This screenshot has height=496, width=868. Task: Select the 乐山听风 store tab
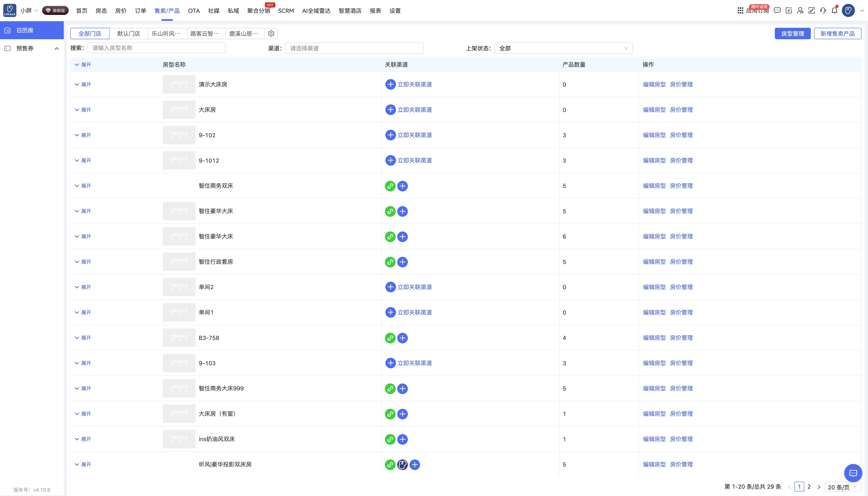click(x=168, y=33)
